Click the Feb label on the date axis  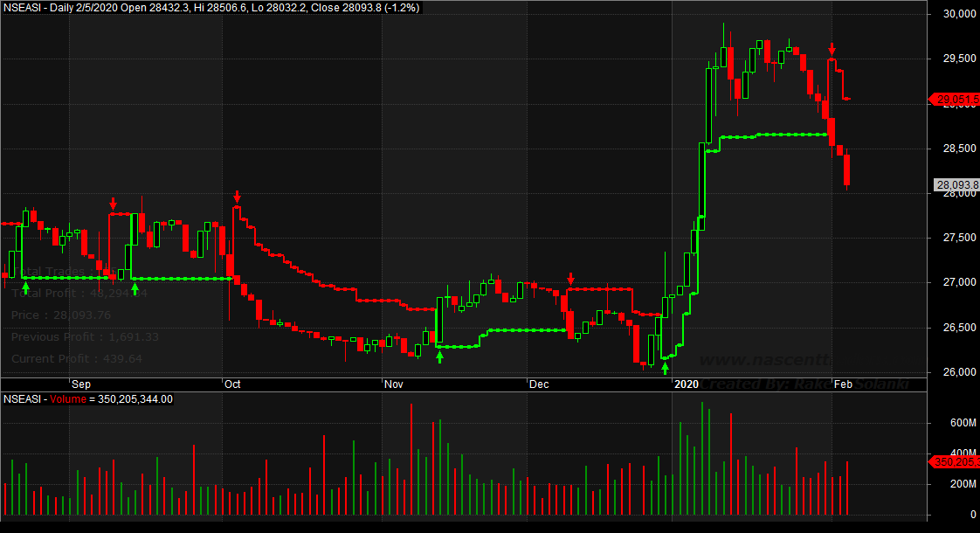(x=843, y=384)
